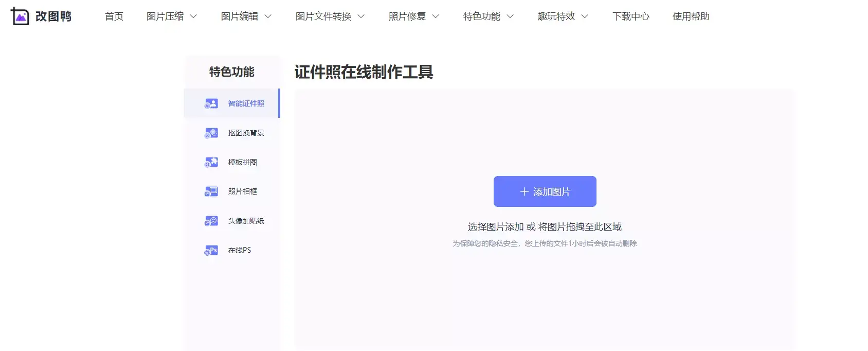Go to 下载中心

[x=631, y=16]
